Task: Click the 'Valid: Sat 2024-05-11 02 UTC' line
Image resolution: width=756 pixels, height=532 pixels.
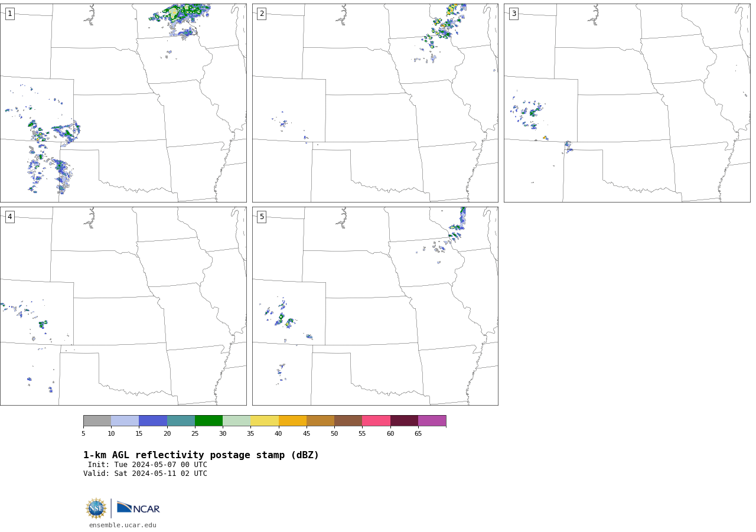Action: point(145,474)
